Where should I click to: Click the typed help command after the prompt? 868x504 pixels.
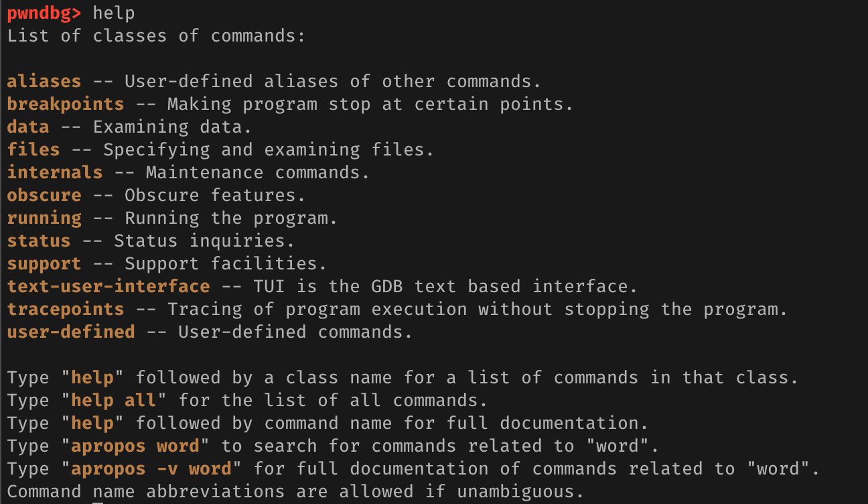click(x=113, y=13)
